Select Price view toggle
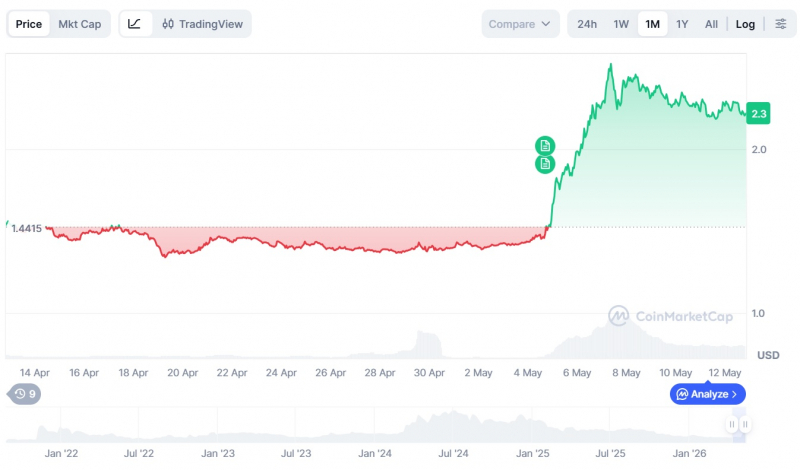This screenshot has width=800, height=470. [29, 24]
